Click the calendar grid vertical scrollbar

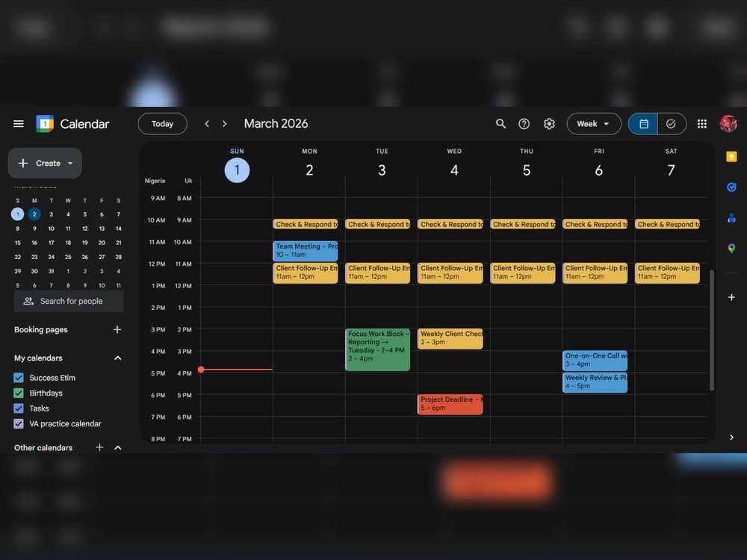pyautogui.click(x=712, y=330)
